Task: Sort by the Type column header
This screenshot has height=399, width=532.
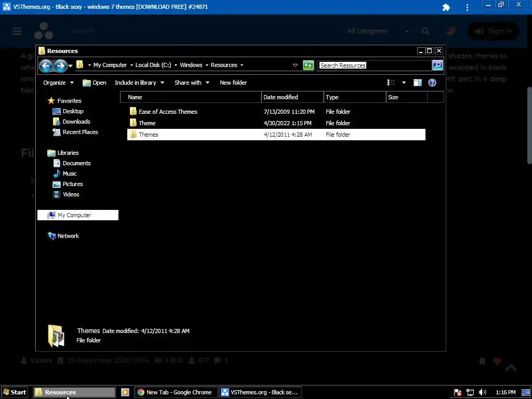Action: point(355,97)
